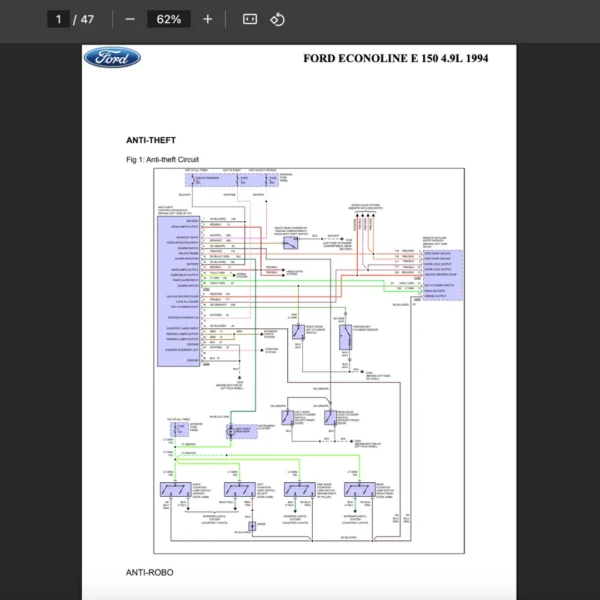600x600 pixels.
Task: Select the 62% zoom level box
Action: pos(168,19)
